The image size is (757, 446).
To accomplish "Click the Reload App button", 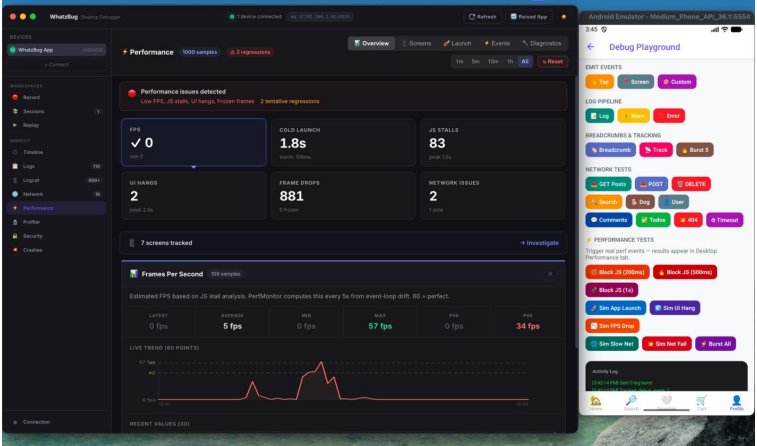I will point(529,17).
